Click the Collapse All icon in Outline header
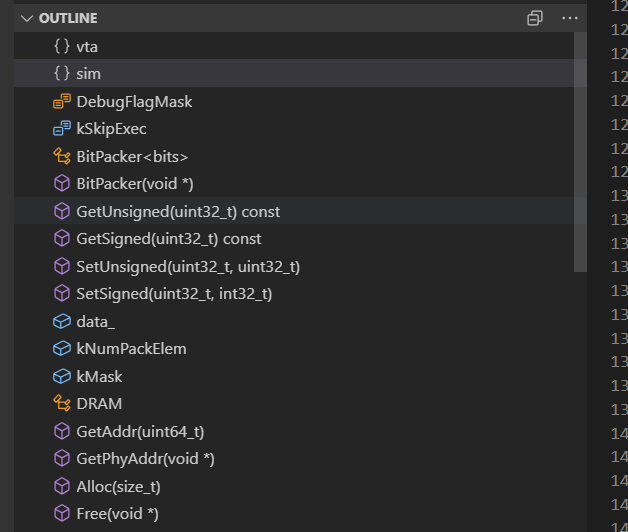Viewport: 628px width, 532px height. [x=535, y=18]
